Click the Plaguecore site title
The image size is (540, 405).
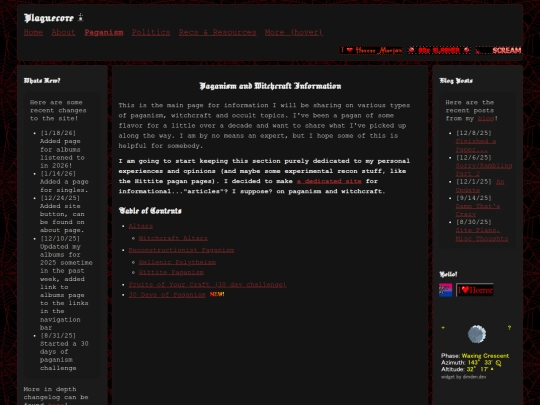point(49,18)
